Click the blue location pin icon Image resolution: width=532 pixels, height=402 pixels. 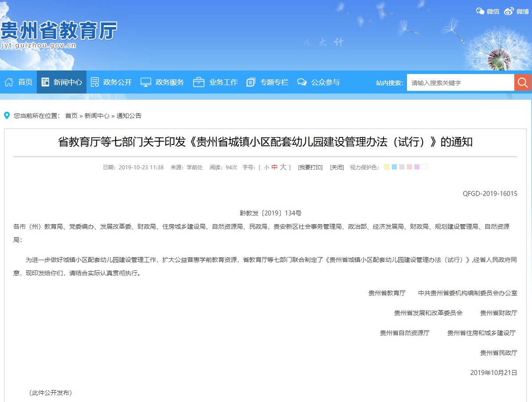tap(7, 116)
